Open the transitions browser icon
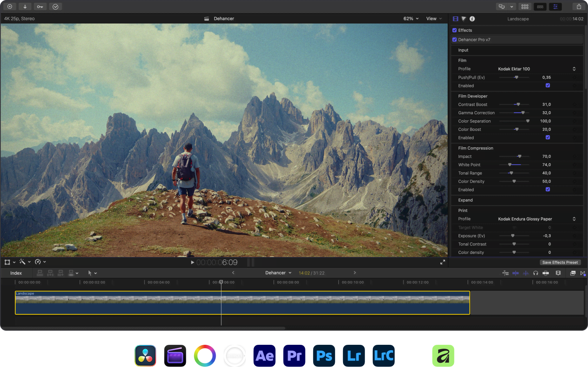588x373 pixels. 583,273
